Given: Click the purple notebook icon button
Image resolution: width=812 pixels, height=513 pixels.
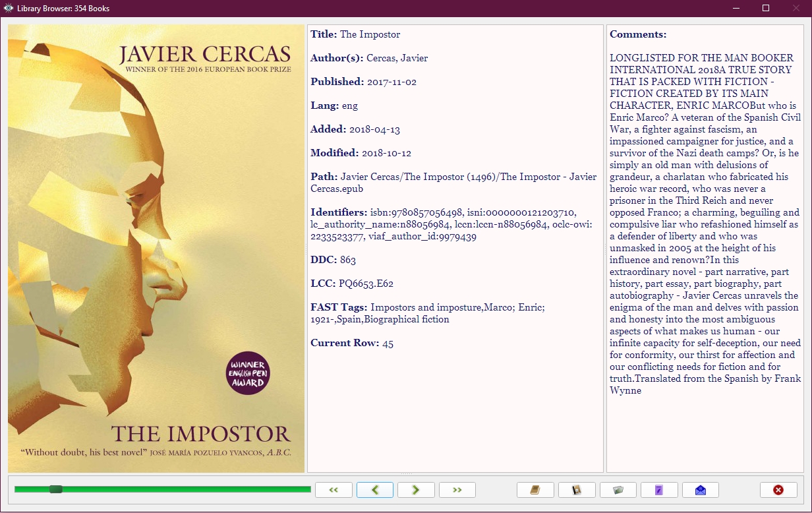Looking at the screenshot, I should [659, 490].
